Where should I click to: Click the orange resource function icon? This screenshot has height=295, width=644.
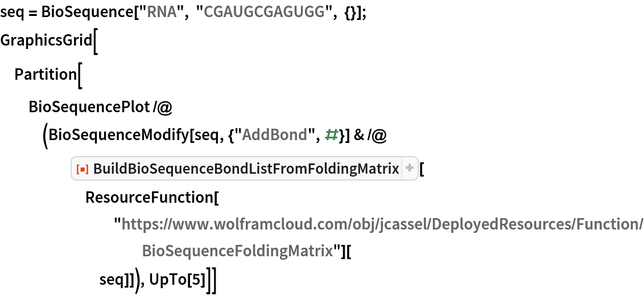[82, 169]
